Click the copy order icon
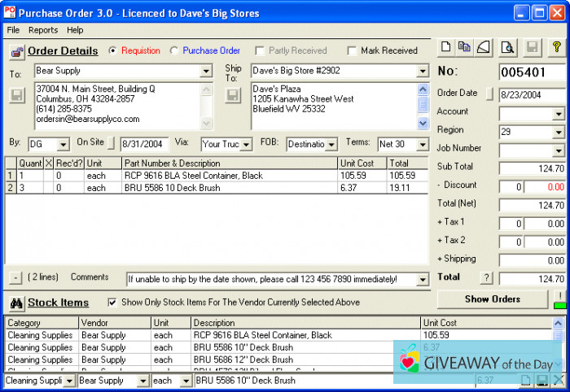This screenshot has width=570, height=392. tap(464, 47)
